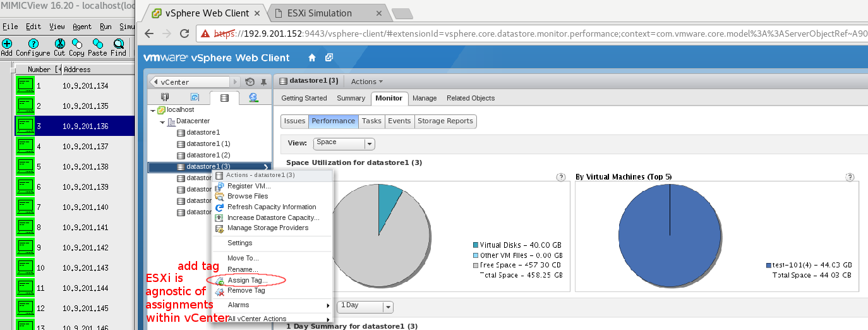This screenshot has height=330, width=868.
Task: Choose Assign Tag... from context menu
Action: 248,280
